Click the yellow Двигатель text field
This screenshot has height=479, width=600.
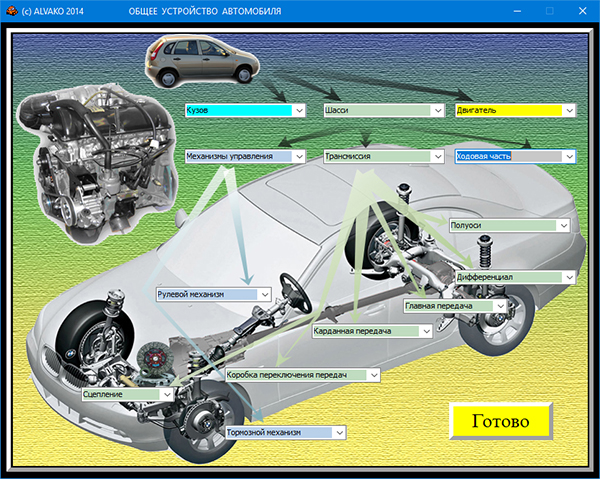click(509, 111)
